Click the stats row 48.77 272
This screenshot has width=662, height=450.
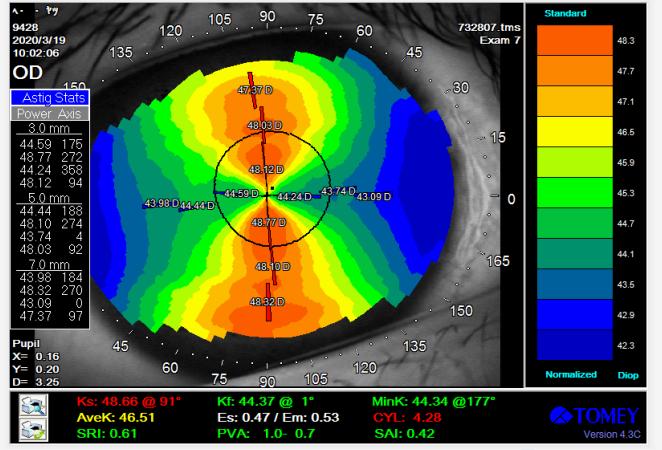[51, 157]
